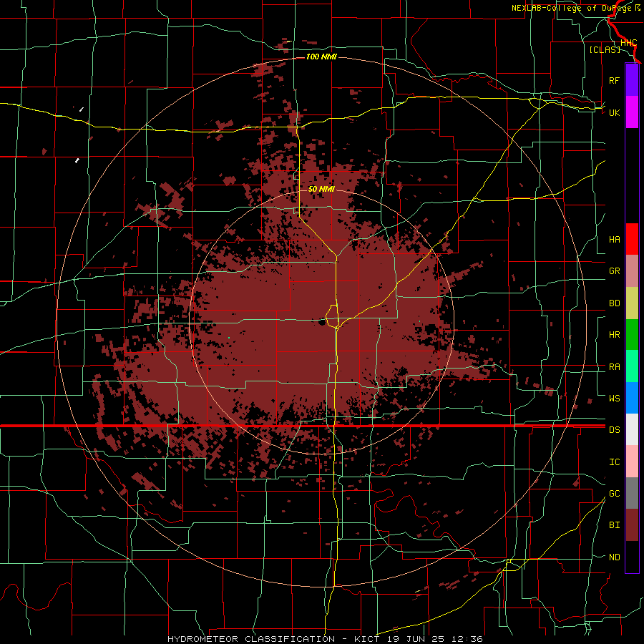Click the KICT station identifier in footer

(367, 639)
